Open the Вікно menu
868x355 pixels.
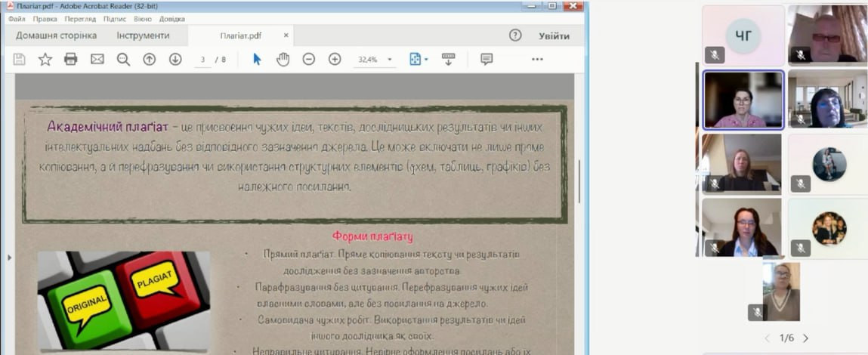pyautogui.click(x=143, y=19)
